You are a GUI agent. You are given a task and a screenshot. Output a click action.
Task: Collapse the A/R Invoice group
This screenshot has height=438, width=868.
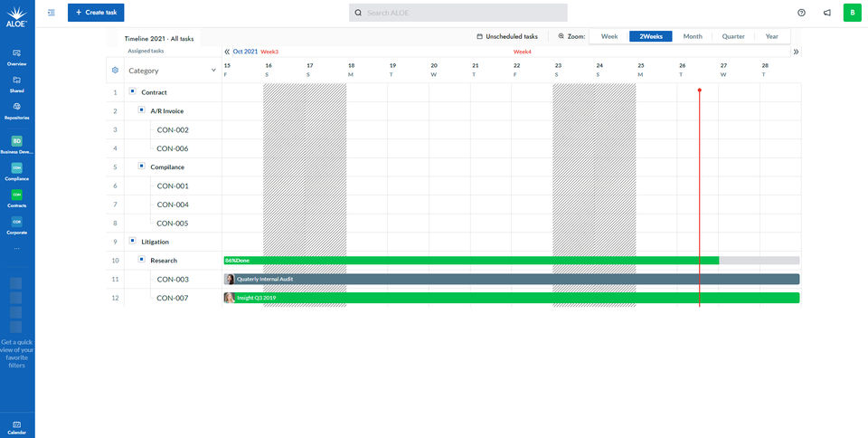[141, 109]
